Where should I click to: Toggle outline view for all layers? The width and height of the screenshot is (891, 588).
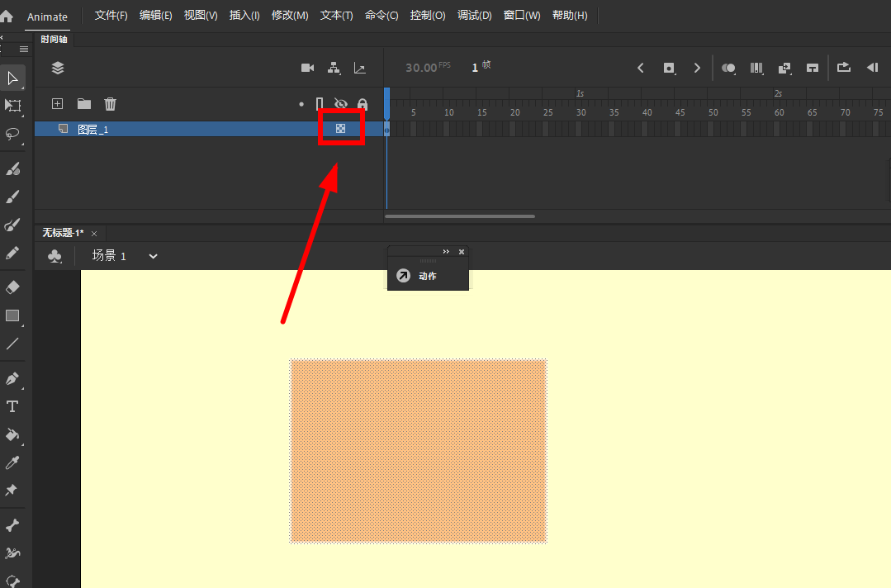click(x=320, y=104)
